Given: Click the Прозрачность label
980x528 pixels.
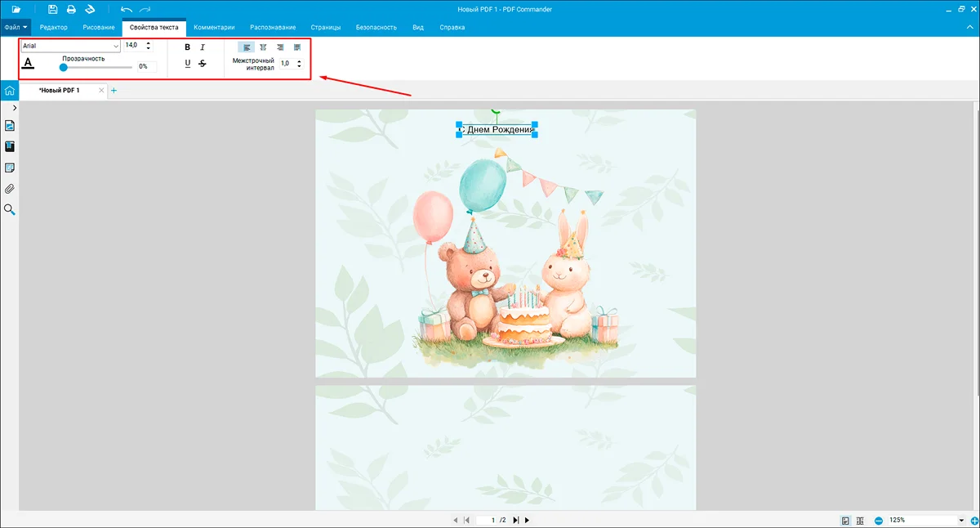Looking at the screenshot, I should [x=83, y=59].
